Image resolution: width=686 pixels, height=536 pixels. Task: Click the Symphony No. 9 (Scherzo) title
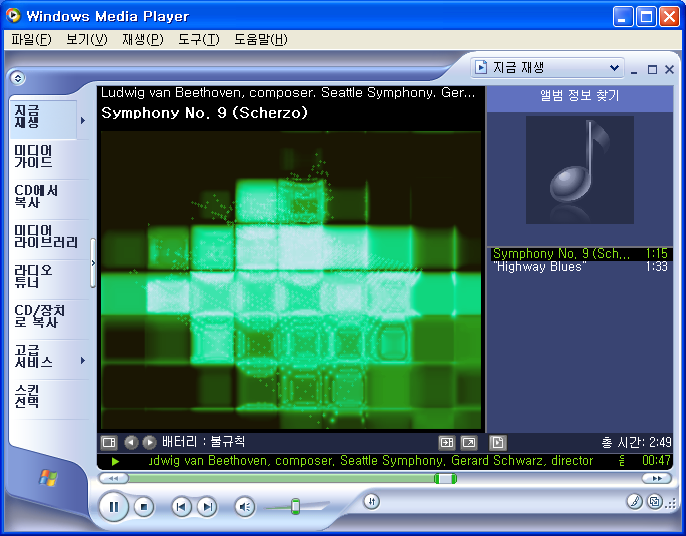[204, 113]
